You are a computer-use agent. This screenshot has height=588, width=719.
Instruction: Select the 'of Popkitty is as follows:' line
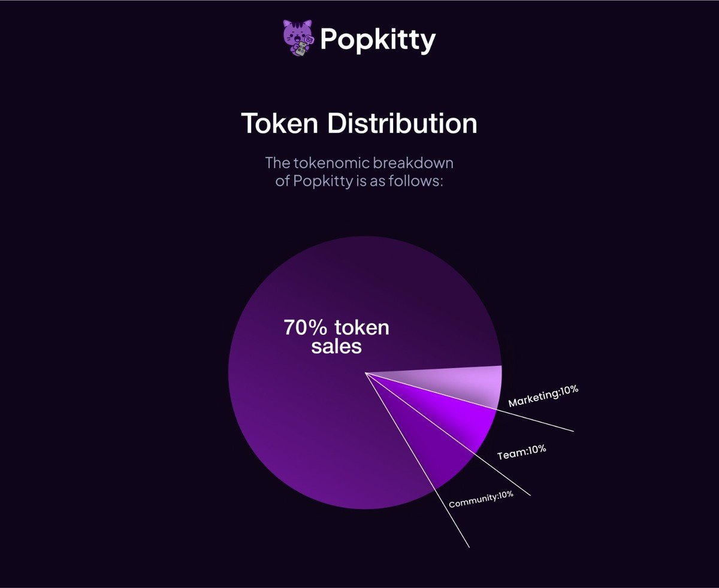(x=359, y=181)
